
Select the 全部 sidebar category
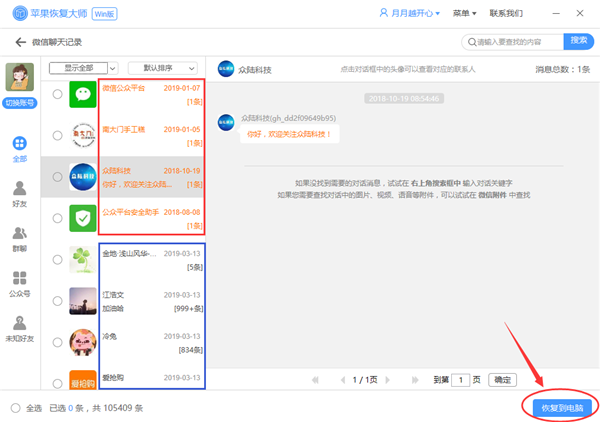tap(20, 149)
